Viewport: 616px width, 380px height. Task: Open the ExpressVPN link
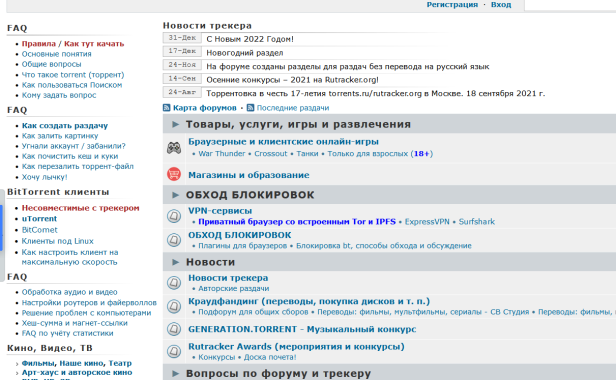pos(427,222)
